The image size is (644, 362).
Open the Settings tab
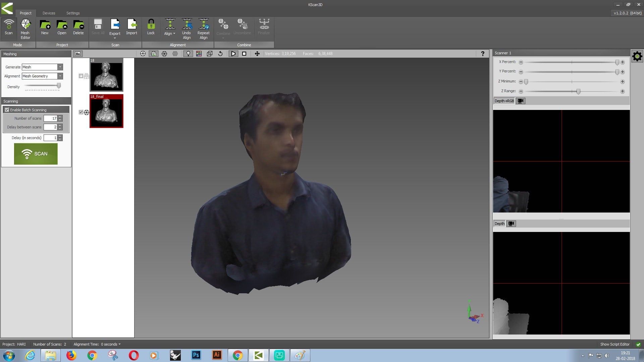pos(73,13)
